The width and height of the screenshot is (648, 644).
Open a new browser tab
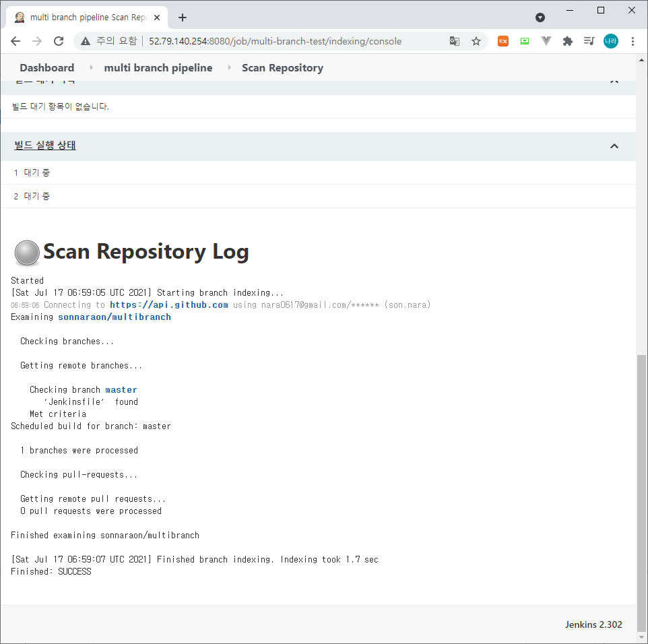[183, 18]
